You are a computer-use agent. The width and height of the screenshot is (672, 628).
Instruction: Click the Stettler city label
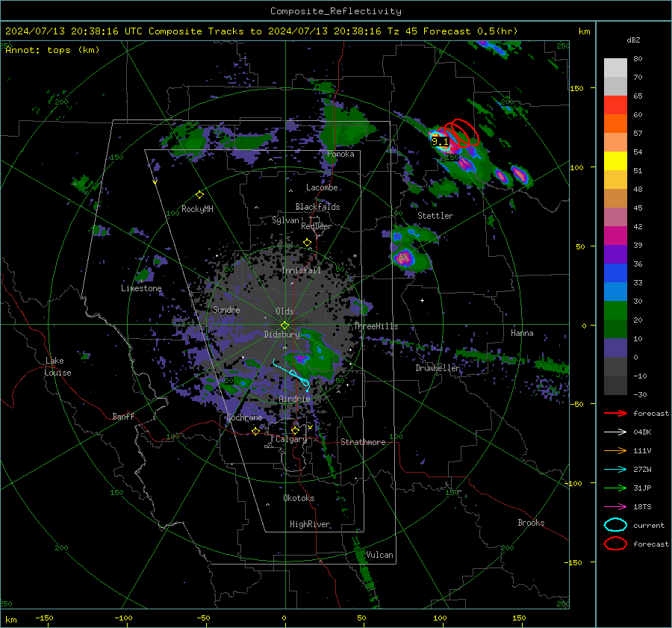click(435, 216)
